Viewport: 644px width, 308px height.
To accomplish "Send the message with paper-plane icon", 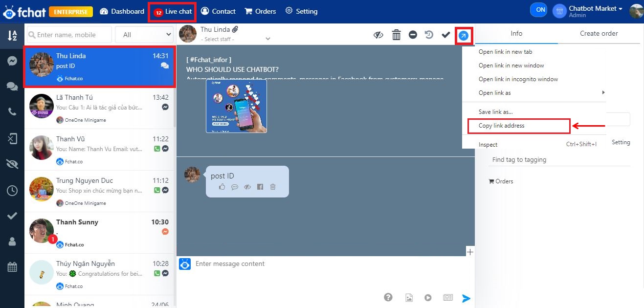I will coord(466,298).
